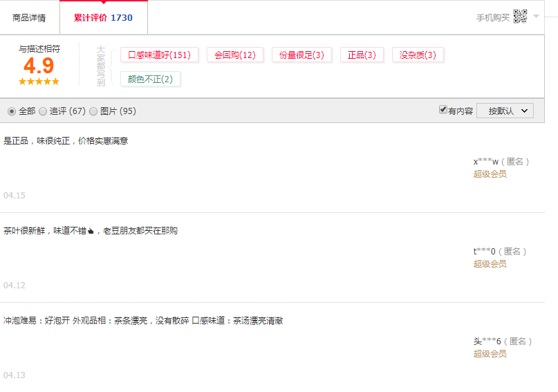Filter reviews by 正品(3) tag
The height and width of the screenshot is (392, 558).
pos(362,55)
